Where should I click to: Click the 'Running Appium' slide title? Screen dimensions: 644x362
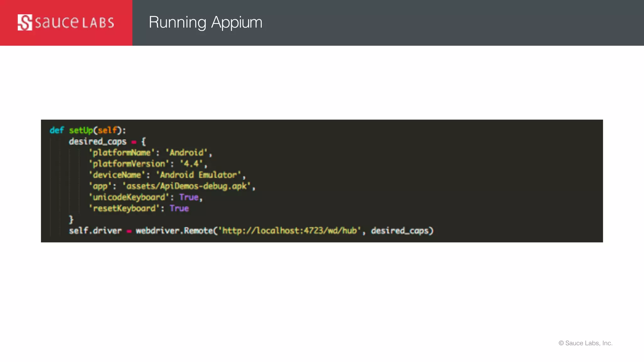coord(205,23)
